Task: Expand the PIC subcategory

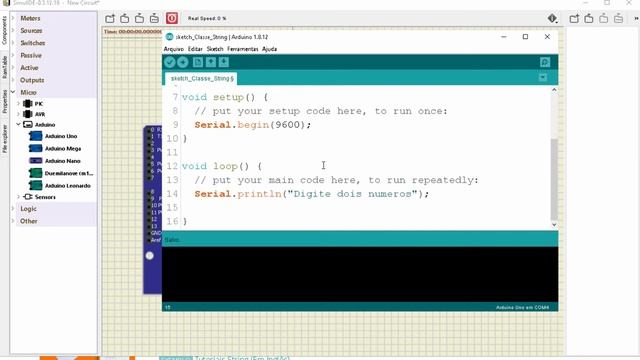Action: point(18,104)
